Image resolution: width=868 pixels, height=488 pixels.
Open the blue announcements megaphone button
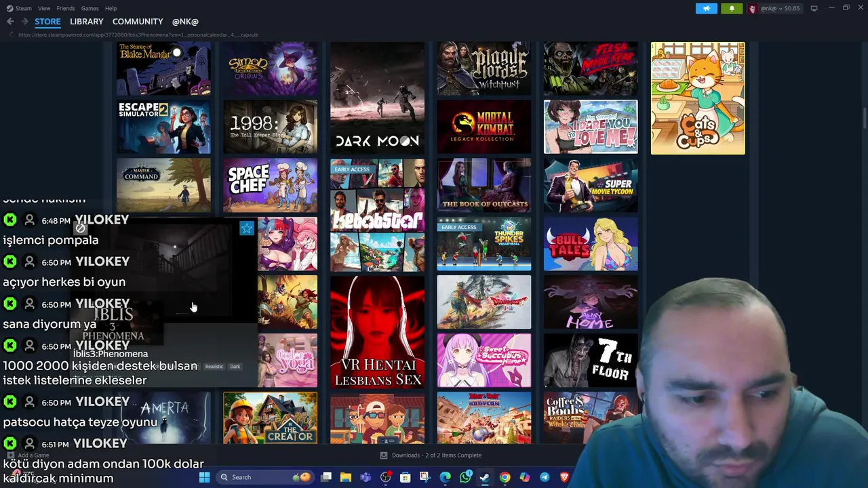pyautogui.click(x=706, y=8)
